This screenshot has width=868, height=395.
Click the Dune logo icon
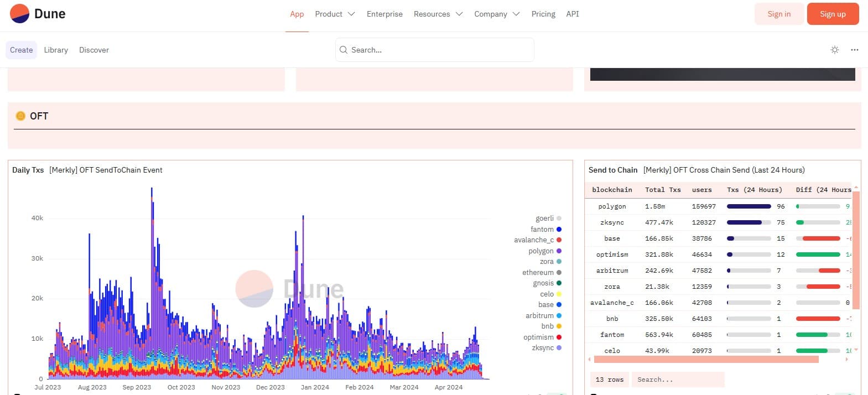tap(19, 14)
